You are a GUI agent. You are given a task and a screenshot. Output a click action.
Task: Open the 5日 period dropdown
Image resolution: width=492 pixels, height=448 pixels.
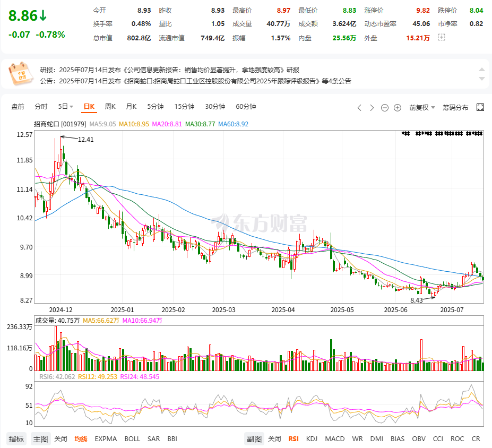pos(66,107)
